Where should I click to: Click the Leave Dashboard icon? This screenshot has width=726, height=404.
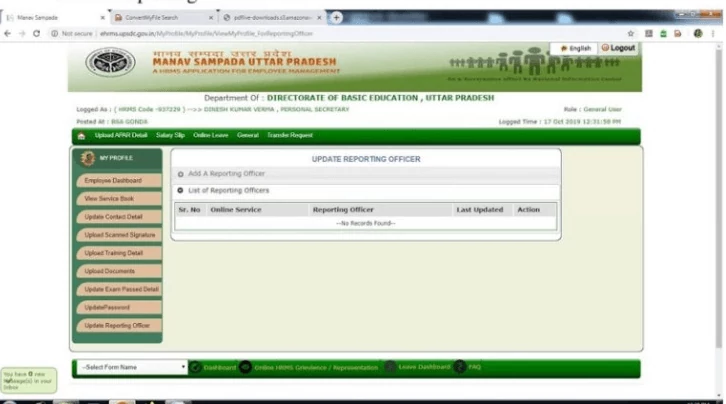pyautogui.click(x=390, y=367)
